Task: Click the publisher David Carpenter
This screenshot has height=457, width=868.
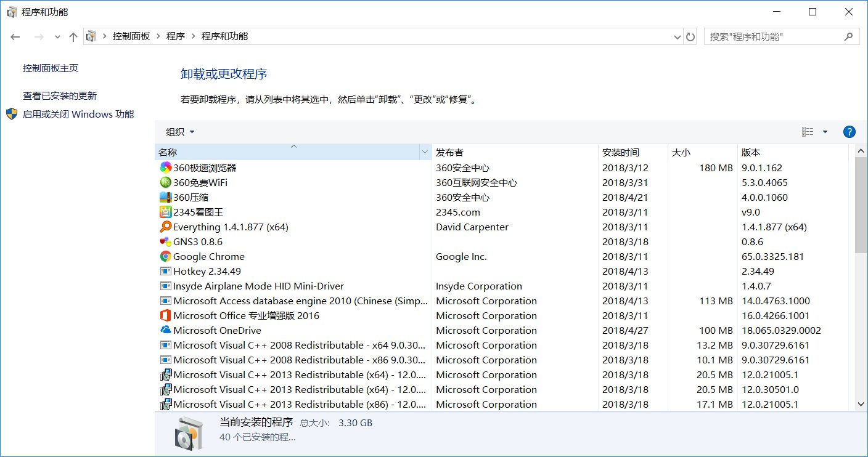Action: pyautogui.click(x=472, y=227)
